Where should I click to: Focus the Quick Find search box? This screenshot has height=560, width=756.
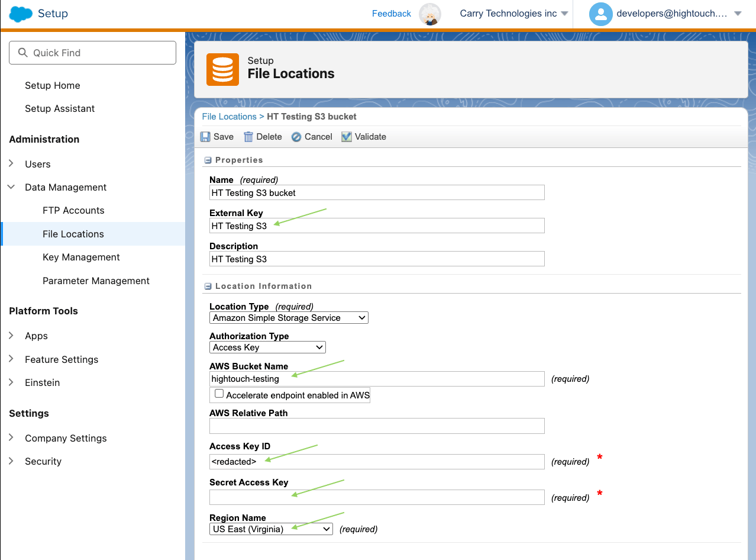pyautogui.click(x=92, y=53)
